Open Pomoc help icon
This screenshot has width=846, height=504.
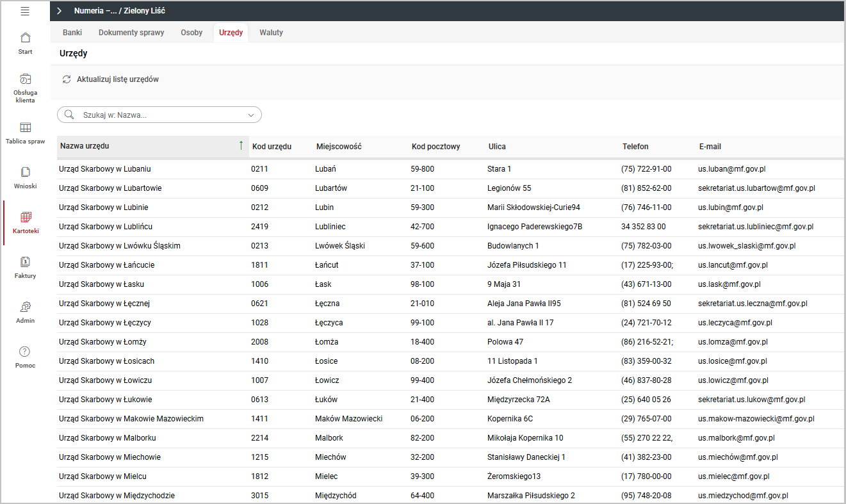(x=25, y=352)
